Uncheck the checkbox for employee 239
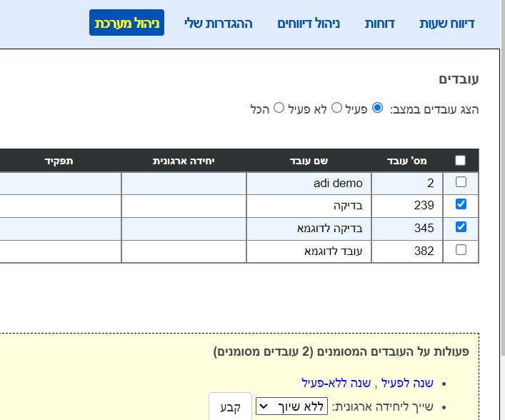The image size is (505, 420). [461, 204]
